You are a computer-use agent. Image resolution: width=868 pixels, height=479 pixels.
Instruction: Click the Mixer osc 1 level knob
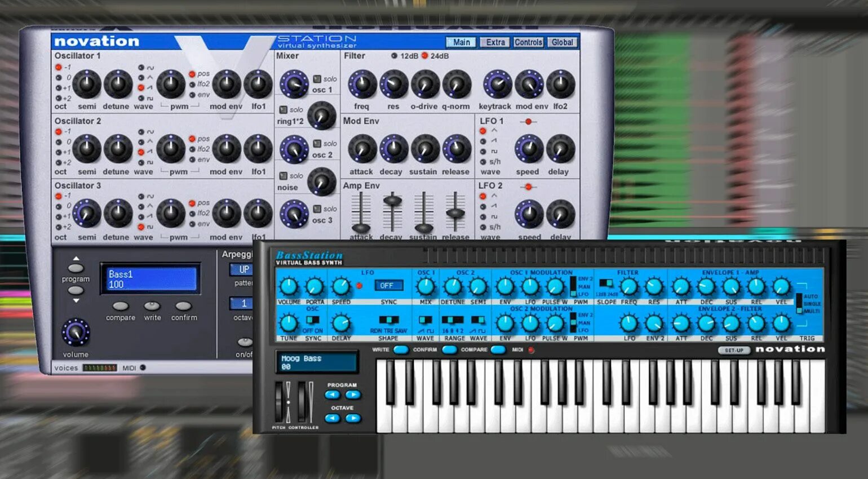click(294, 85)
